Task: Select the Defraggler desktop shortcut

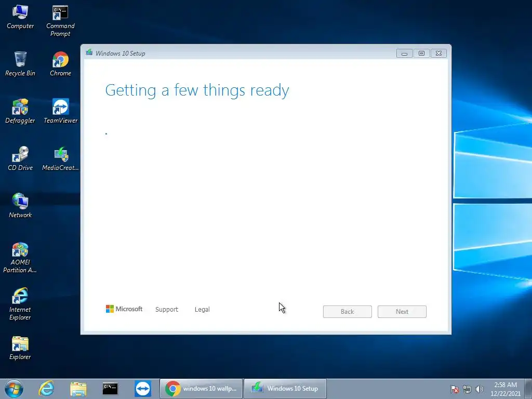Action: pyautogui.click(x=20, y=111)
